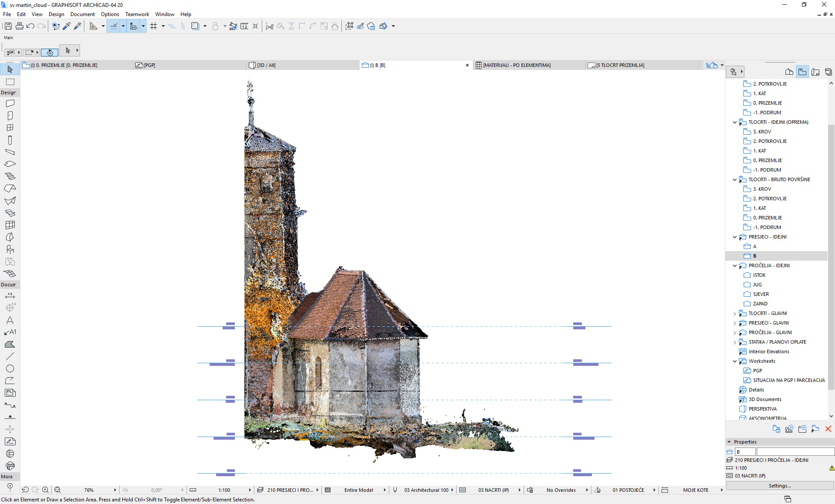The height and width of the screenshot is (504, 835).
Task: Open the Layout Book in the navigator
Action: tap(815, 72)
